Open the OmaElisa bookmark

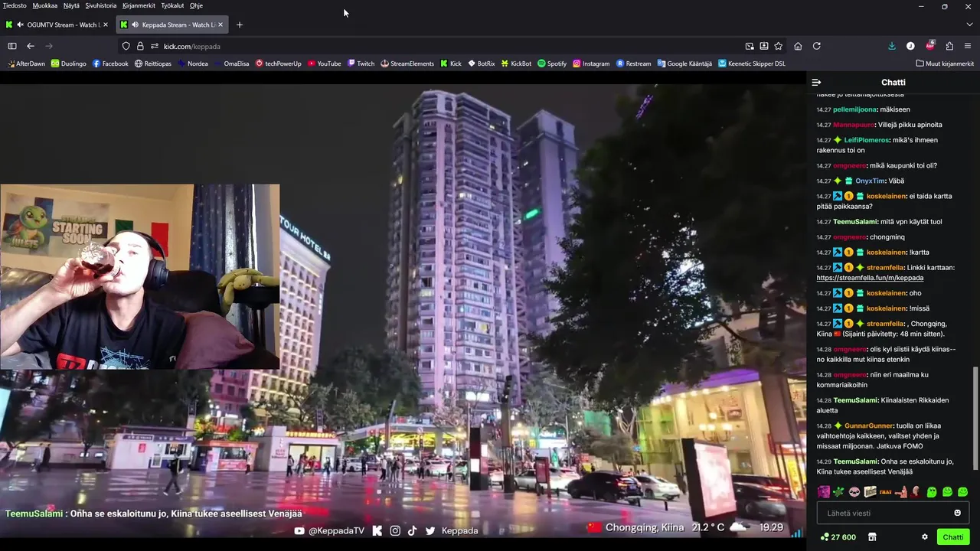(231, 64)
